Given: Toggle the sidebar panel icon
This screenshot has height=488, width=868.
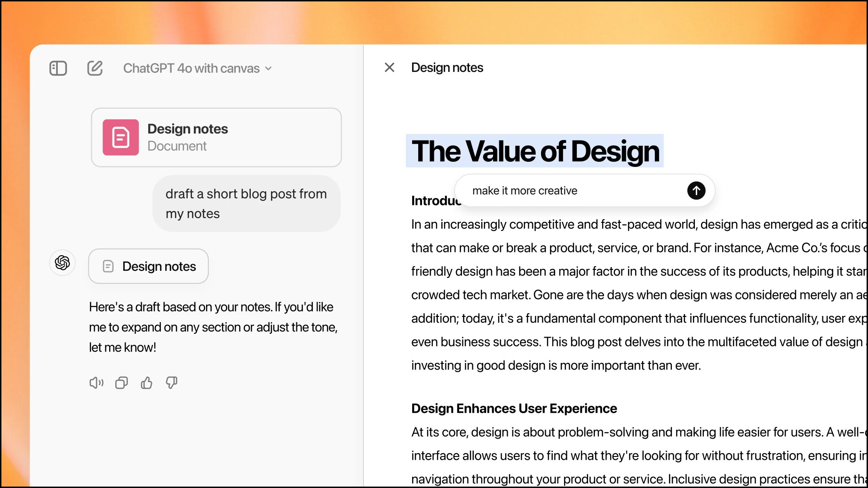Looking at the screenshot, I should click(58, 68).
